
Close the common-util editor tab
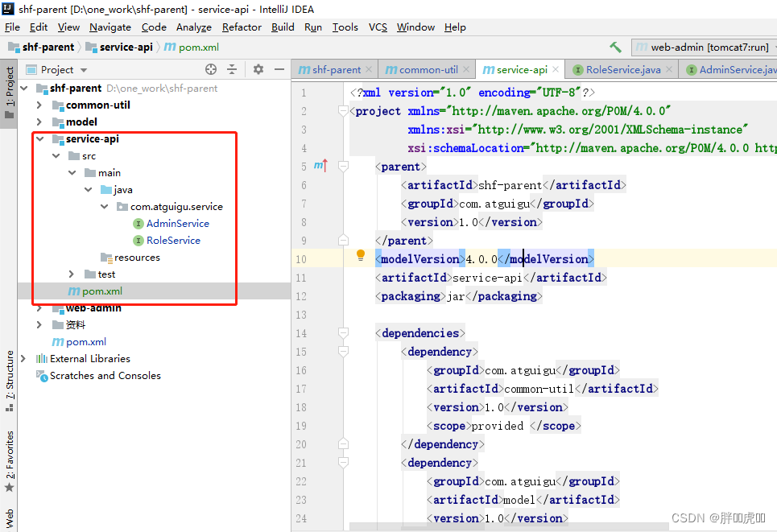point(466,69)
